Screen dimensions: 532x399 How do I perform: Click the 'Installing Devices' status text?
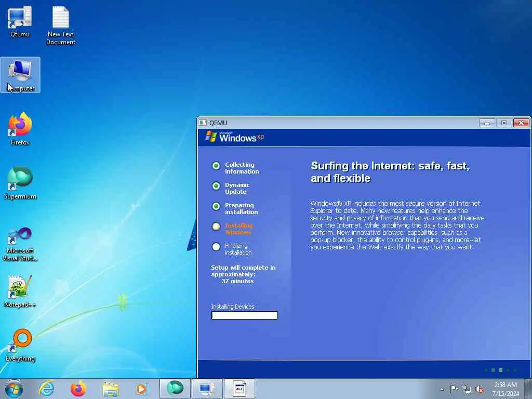coord(233,307)
